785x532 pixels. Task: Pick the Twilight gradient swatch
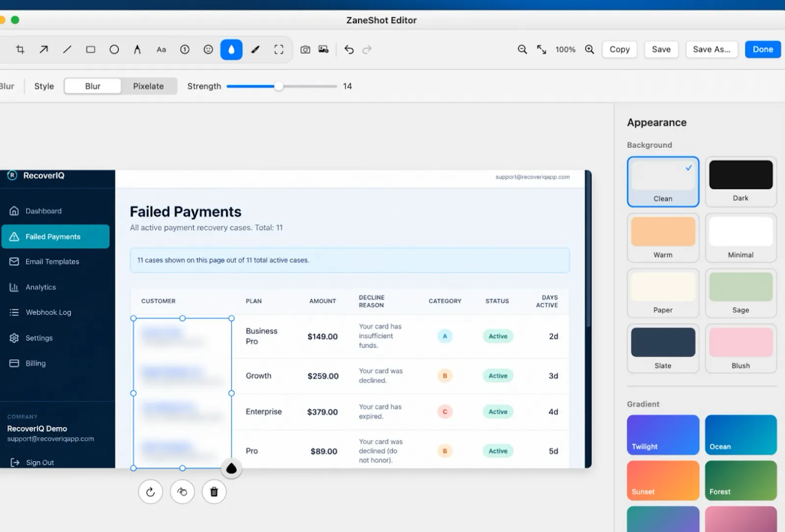tap(663, 435)
